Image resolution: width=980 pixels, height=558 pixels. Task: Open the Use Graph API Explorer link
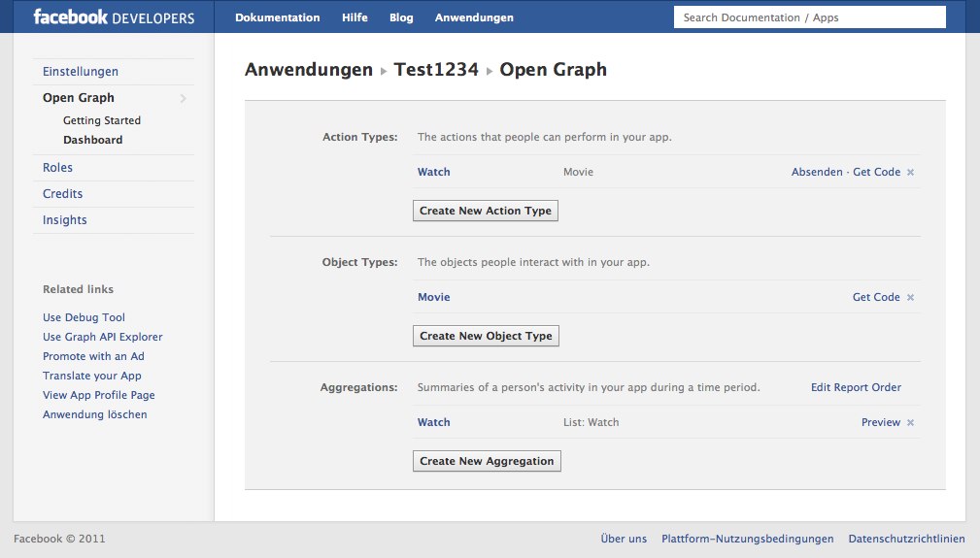pos(103,337)
